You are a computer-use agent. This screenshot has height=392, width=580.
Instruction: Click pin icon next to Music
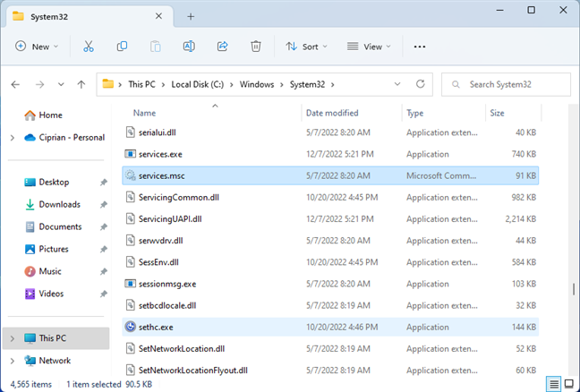tap(104, 272)
